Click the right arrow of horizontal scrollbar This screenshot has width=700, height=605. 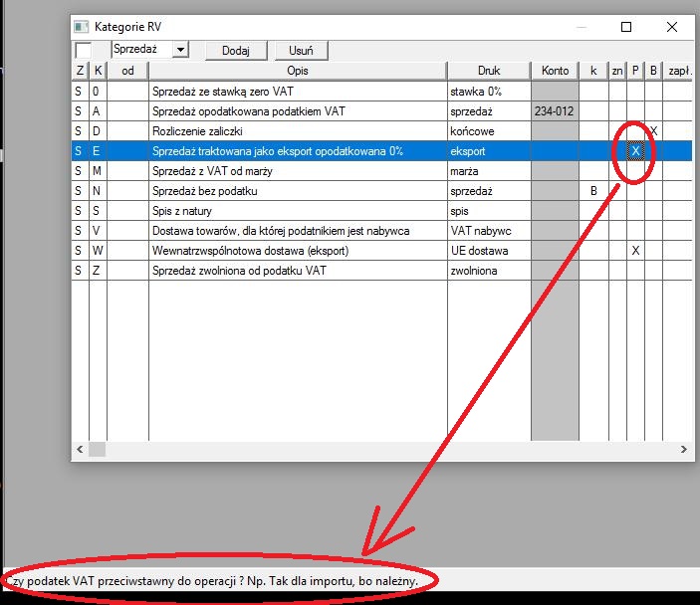coord(686,450)
